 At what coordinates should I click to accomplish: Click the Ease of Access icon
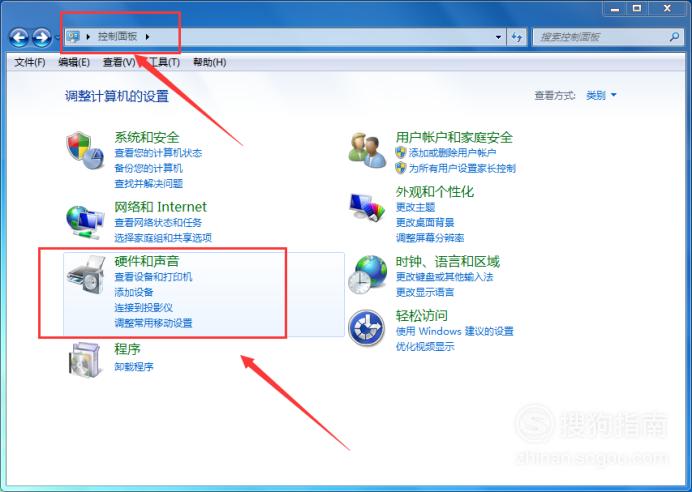click(x=367, y=328)
